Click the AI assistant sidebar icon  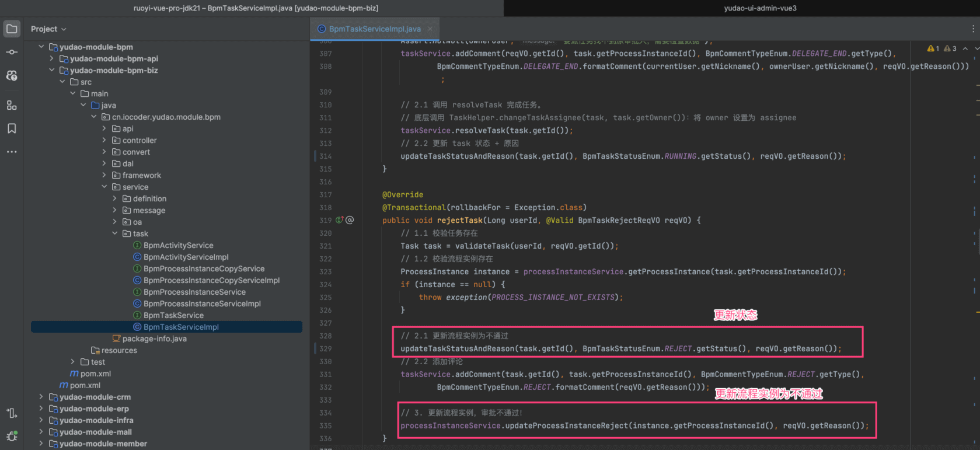pos(12,76)
